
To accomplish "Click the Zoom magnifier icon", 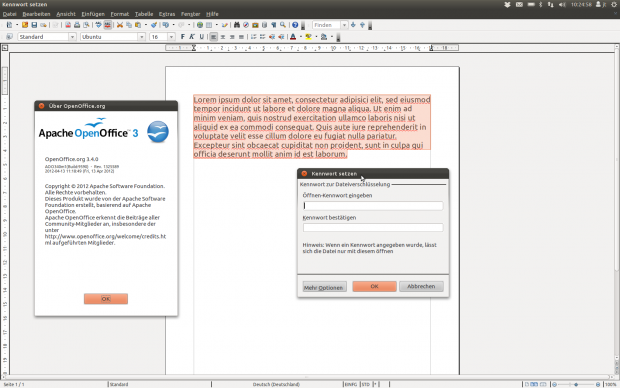I will [x=283, y=25].
